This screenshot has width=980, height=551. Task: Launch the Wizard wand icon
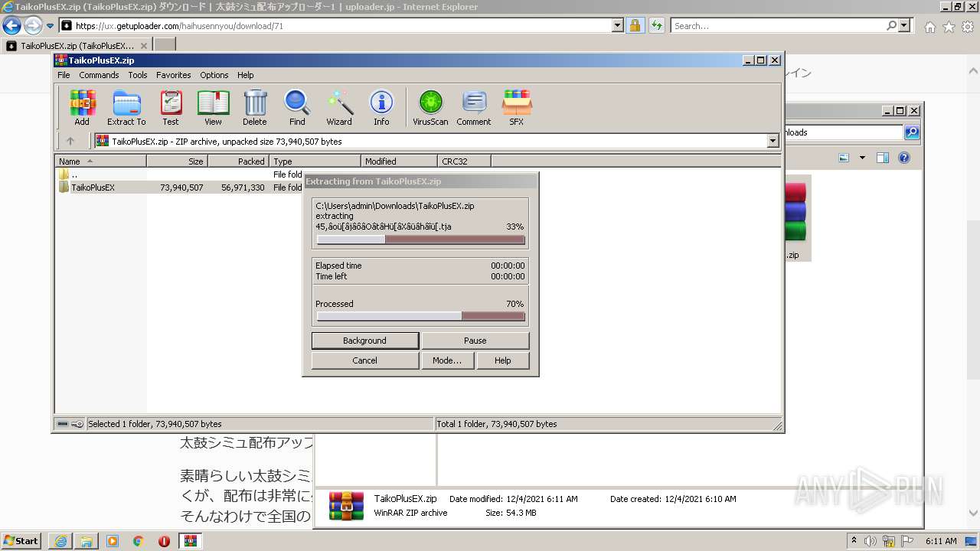339,107
